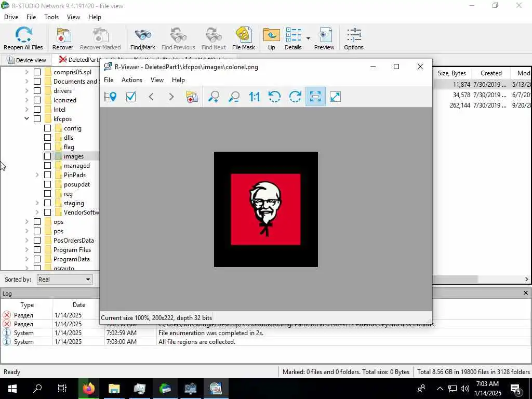Image resolution: width=532 pixels, height=399 pixels.
Task: Mark the file with R-Viewer checkmark icon
Action: (130, 97)
